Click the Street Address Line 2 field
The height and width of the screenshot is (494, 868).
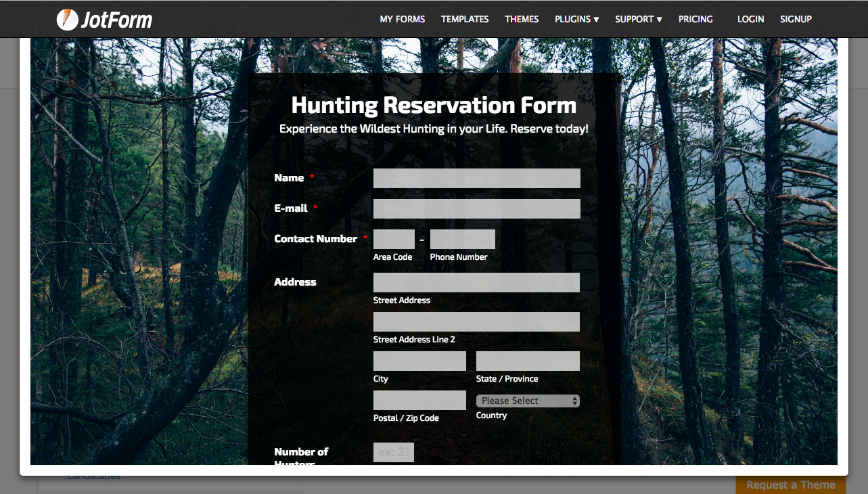click(x=476, y=321)
